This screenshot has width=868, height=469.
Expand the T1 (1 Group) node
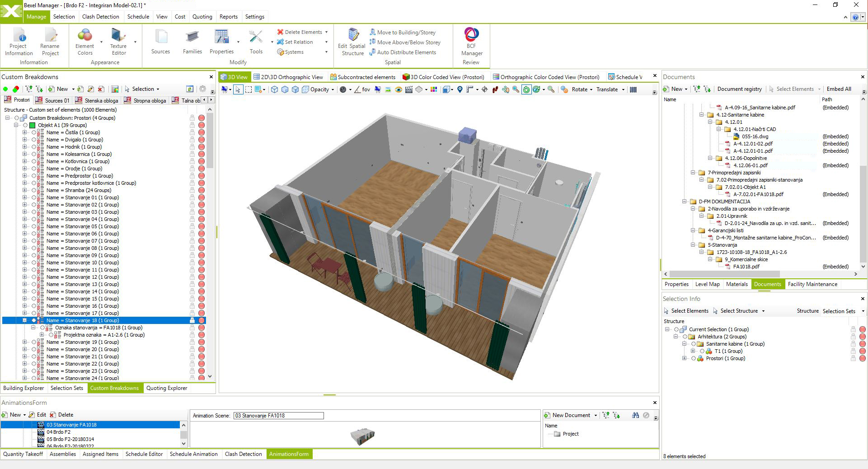[x=693, y=351]
